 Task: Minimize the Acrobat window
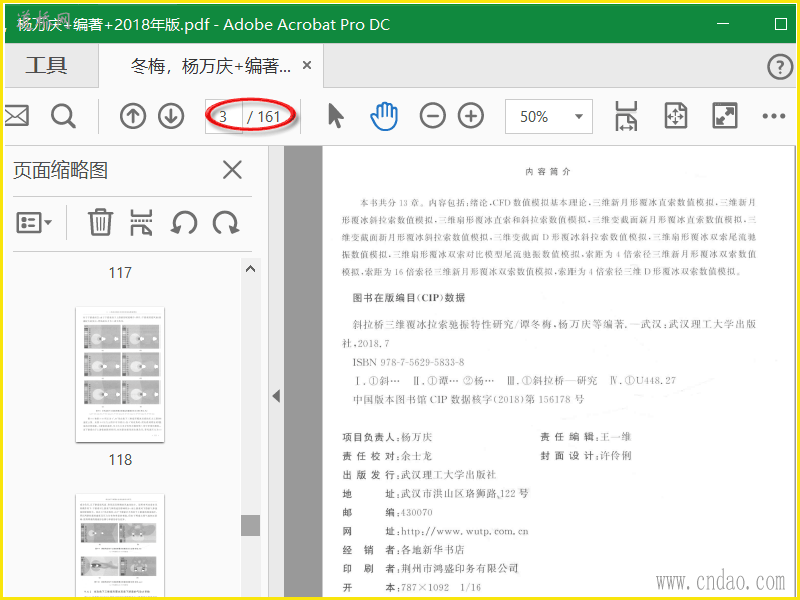coord(722,23)
